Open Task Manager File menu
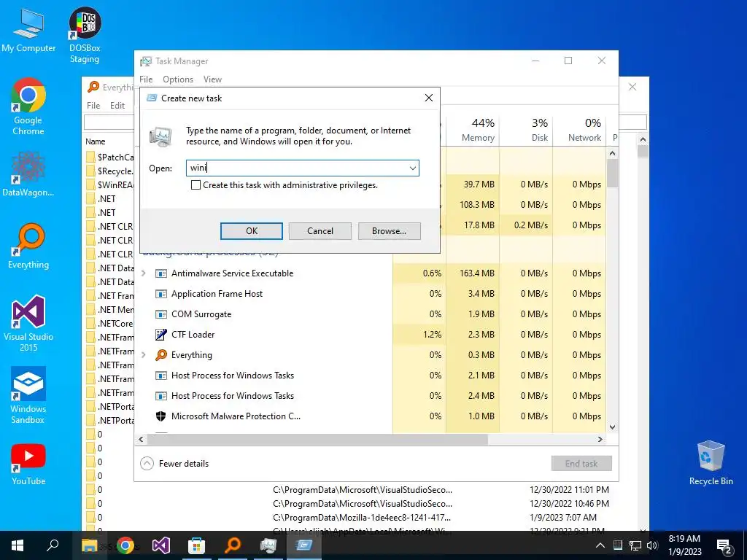Viewport: 747px width, 560px height. [146, 79]
